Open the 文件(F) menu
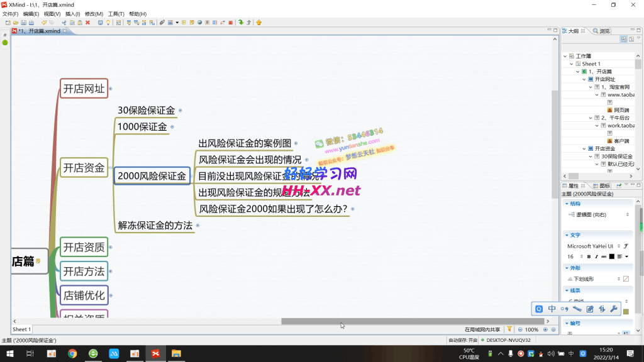 10,14
